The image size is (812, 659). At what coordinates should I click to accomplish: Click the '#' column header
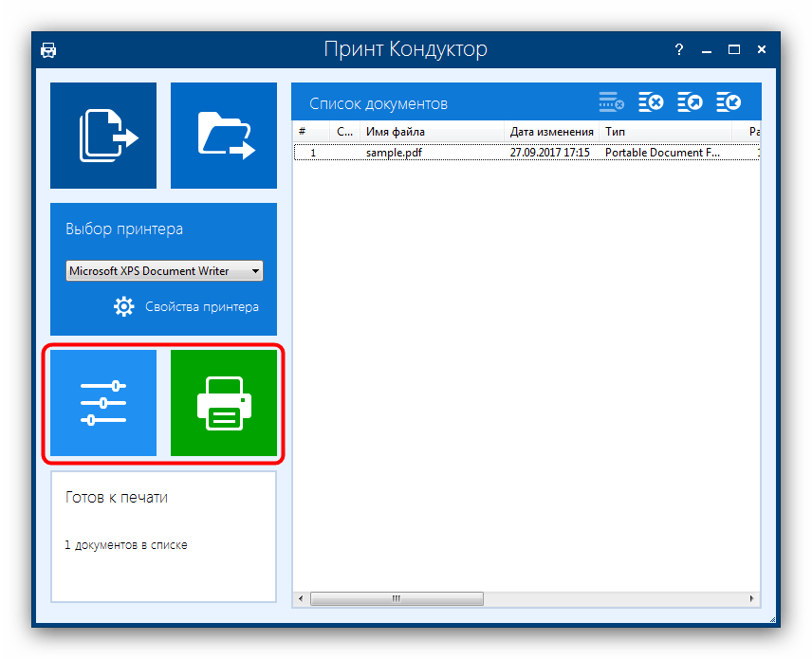click(x=303, y=132)
